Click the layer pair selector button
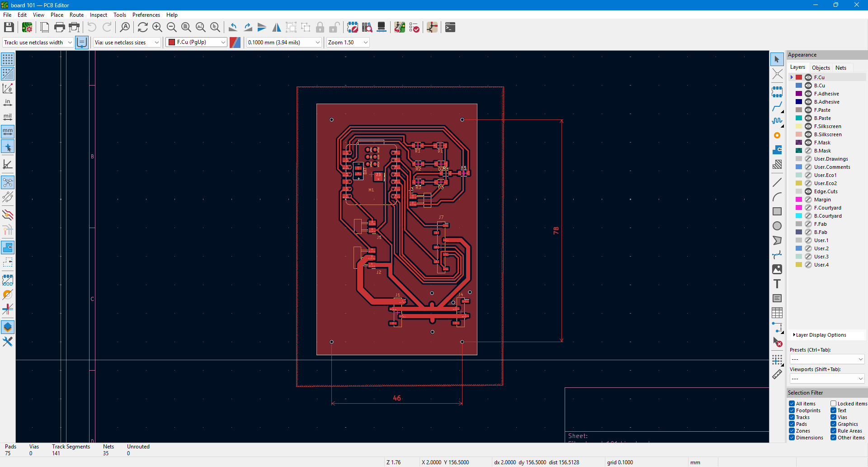This screenshot has height=467, width=868. coord(235,43)
